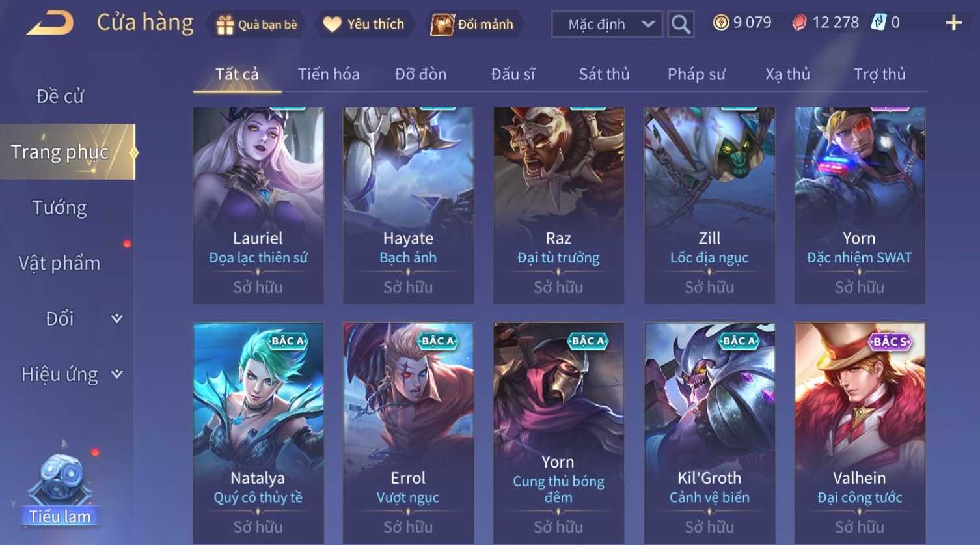
Task: Open Quà bạn bè gift icon
Action: click(225, 25)
